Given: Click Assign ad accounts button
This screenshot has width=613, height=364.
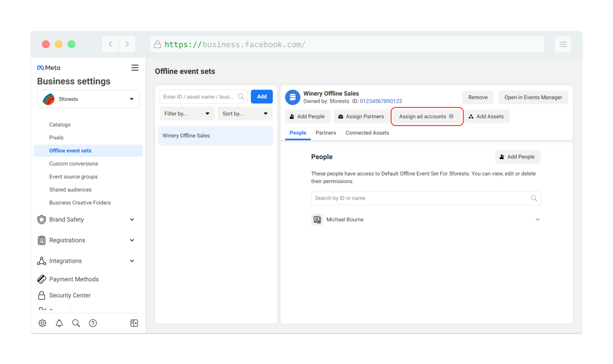Looking at the screenshot, I should pyautogui.click(x=427, y=116).
